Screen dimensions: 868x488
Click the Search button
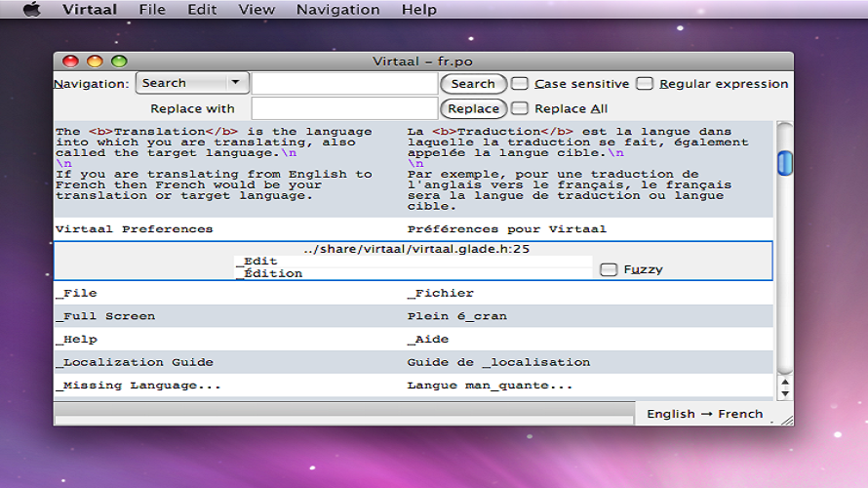tap(473, 84)
